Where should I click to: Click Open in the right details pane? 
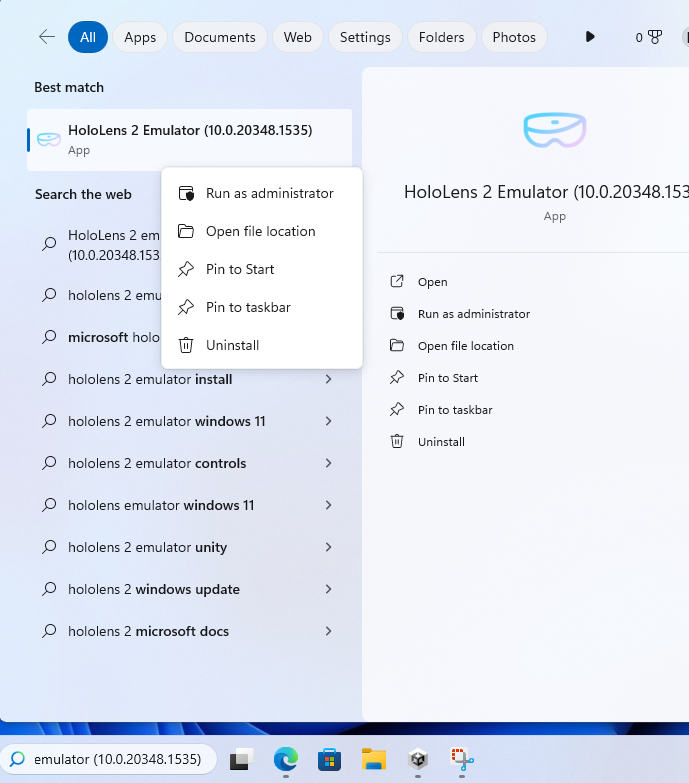coord(432,282)
